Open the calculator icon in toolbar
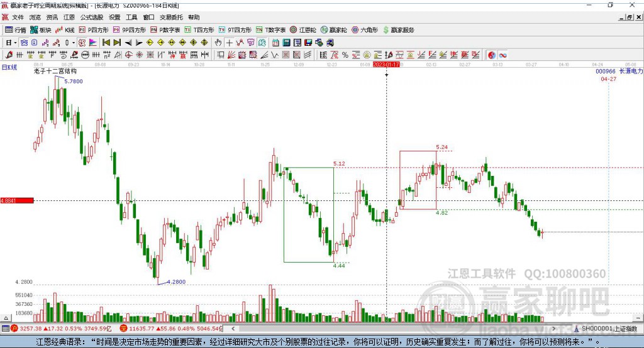 286,43
